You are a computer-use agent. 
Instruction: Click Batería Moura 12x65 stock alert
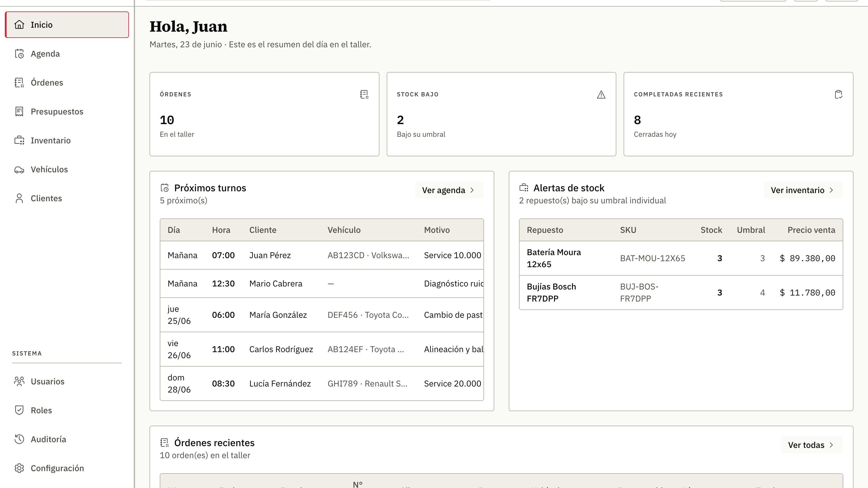681,258
